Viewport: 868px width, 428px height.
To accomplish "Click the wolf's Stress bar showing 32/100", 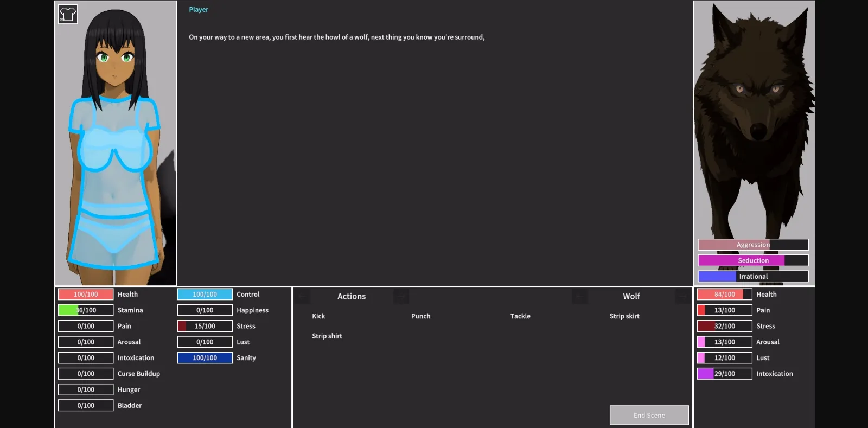I will [x=724, y=326].
